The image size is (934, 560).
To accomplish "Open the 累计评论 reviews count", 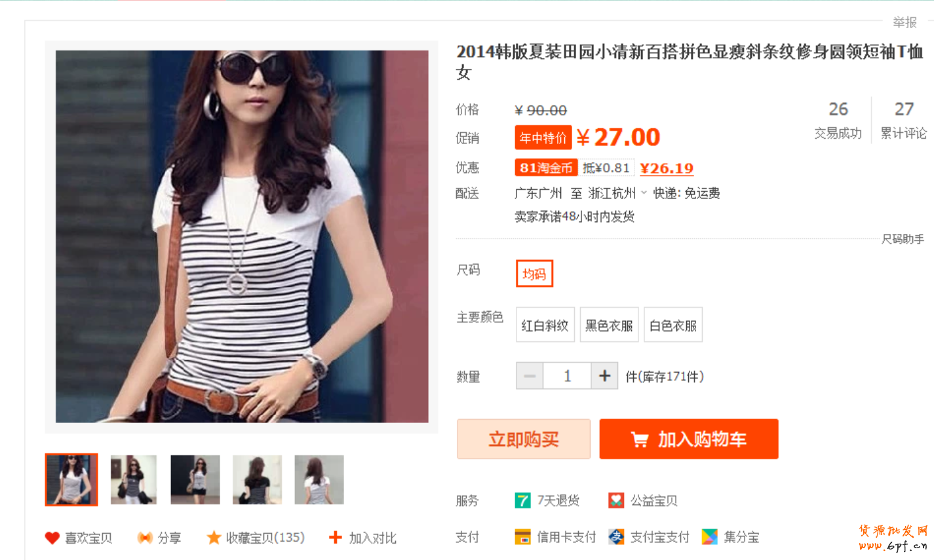I will pyautogui.click(x=904, y=120).
